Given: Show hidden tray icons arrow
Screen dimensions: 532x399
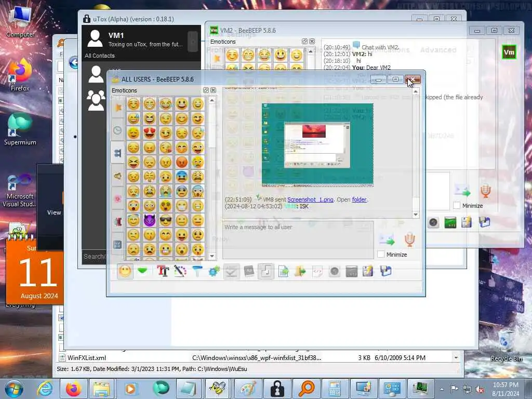Looking at the screenshot, I should pyautogui.click(x=442, y=389).
